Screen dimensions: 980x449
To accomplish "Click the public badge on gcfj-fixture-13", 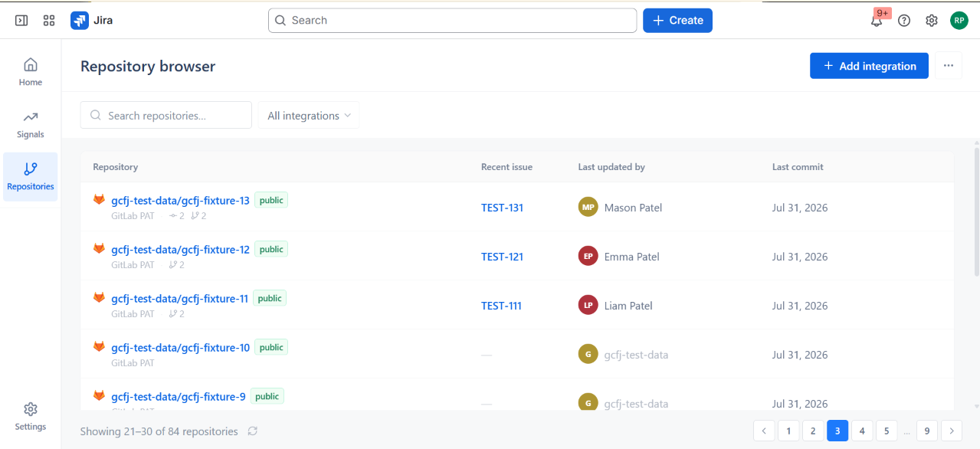I will (x=271, y=200).
